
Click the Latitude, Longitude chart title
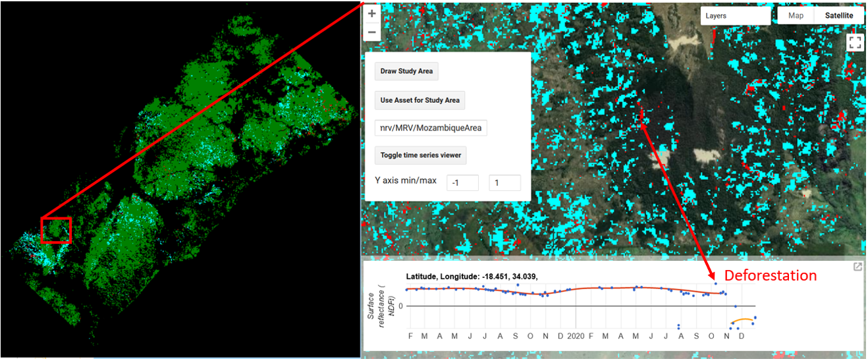472,276
